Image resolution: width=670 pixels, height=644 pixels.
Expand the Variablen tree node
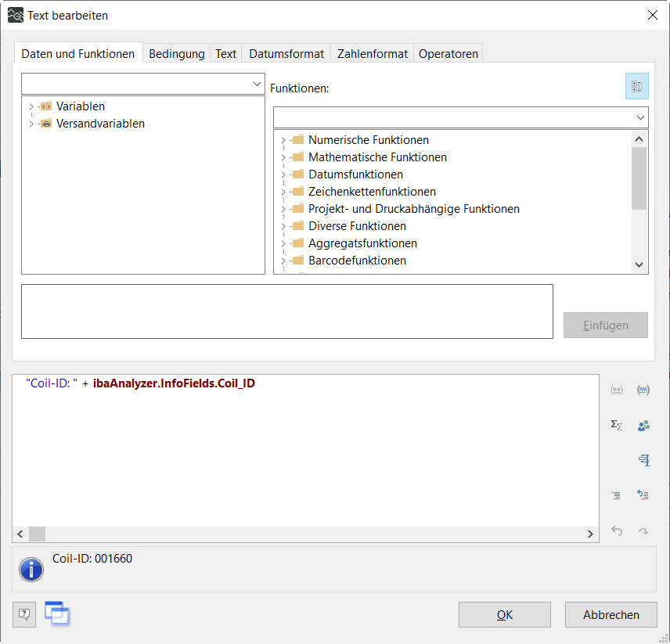pyautogui.click(x=31, y=106)
